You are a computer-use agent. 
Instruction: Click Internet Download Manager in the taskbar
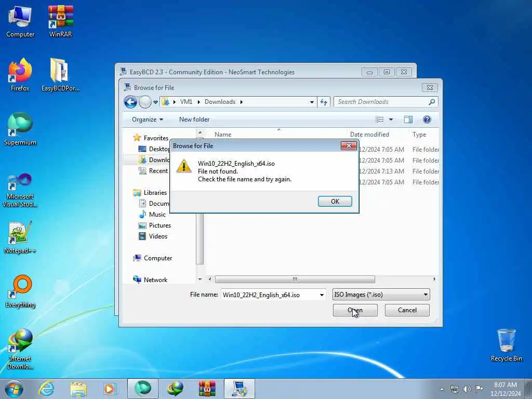click(176, 389)
